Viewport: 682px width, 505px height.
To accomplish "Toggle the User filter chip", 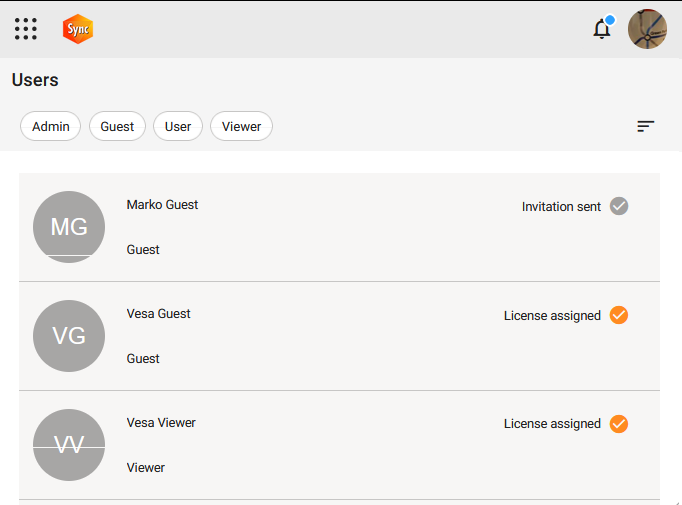I will click(178, 127).
